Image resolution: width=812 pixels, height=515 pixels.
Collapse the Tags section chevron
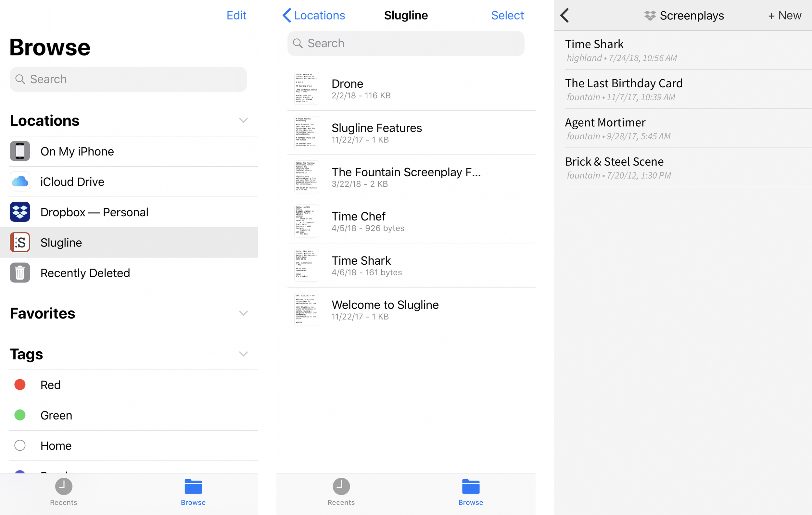(244, 354)
